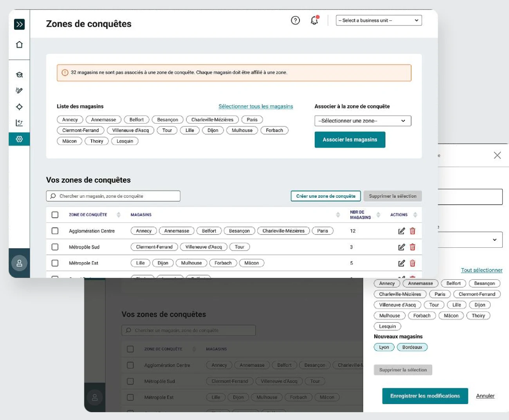The image size is (509, 420).
Task: Click the Mâcon chip in Métropole Est row
Action: pos(251,263)
